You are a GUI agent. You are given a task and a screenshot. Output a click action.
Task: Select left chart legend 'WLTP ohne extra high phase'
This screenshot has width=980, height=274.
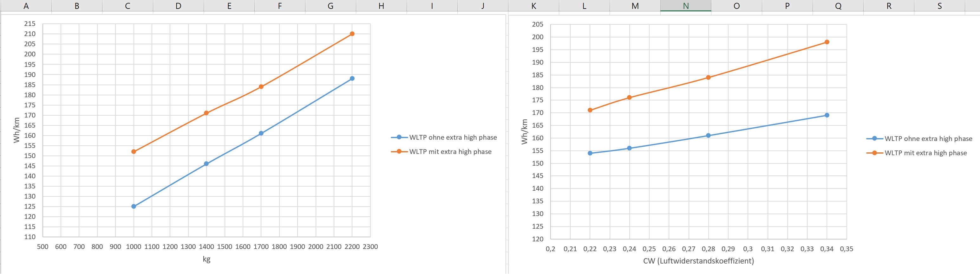point(444,137)
